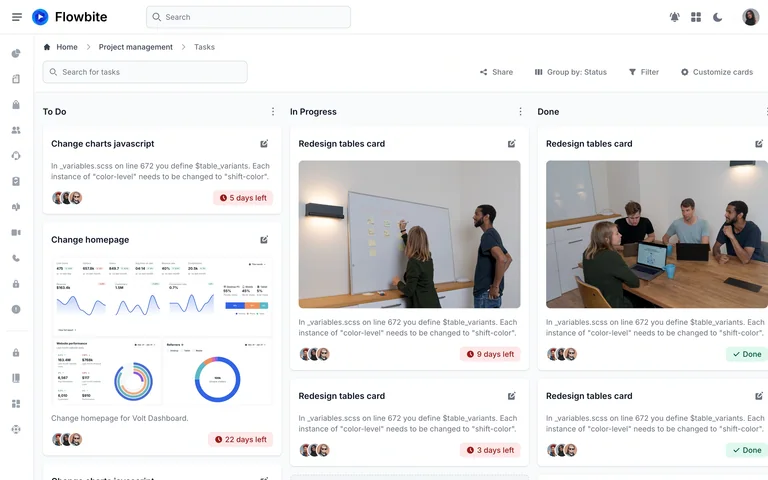Image resolution: width=768 pixels, height=480 pixels.
Task: Click the 9 days left badge
Action: click(x=490, y=354)
